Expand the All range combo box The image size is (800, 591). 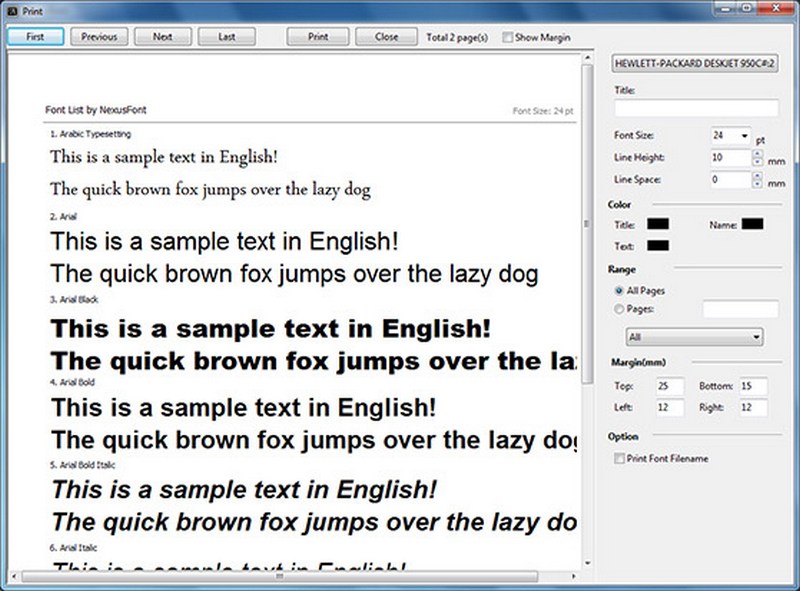point(755,337)
